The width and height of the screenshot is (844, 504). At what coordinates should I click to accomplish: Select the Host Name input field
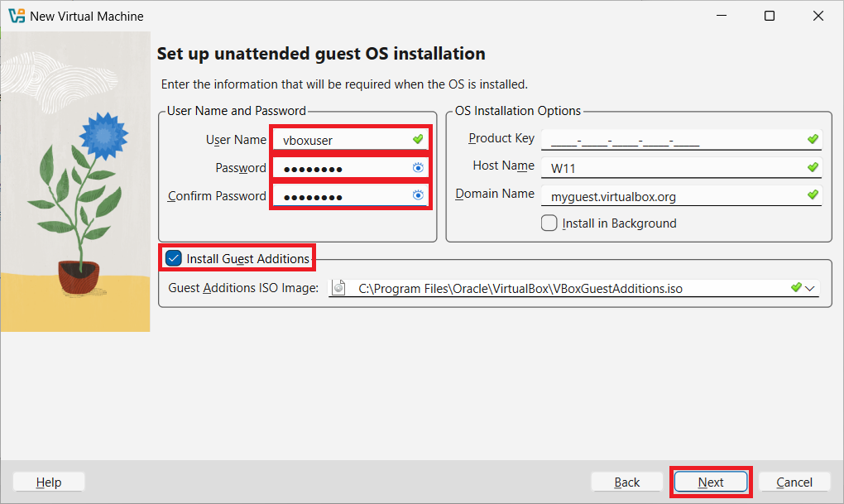670,168
